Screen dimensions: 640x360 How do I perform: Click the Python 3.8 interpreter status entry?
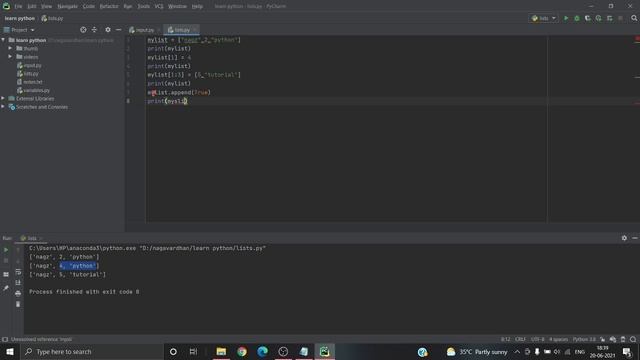pyautogui.click(x=584, y=339)
